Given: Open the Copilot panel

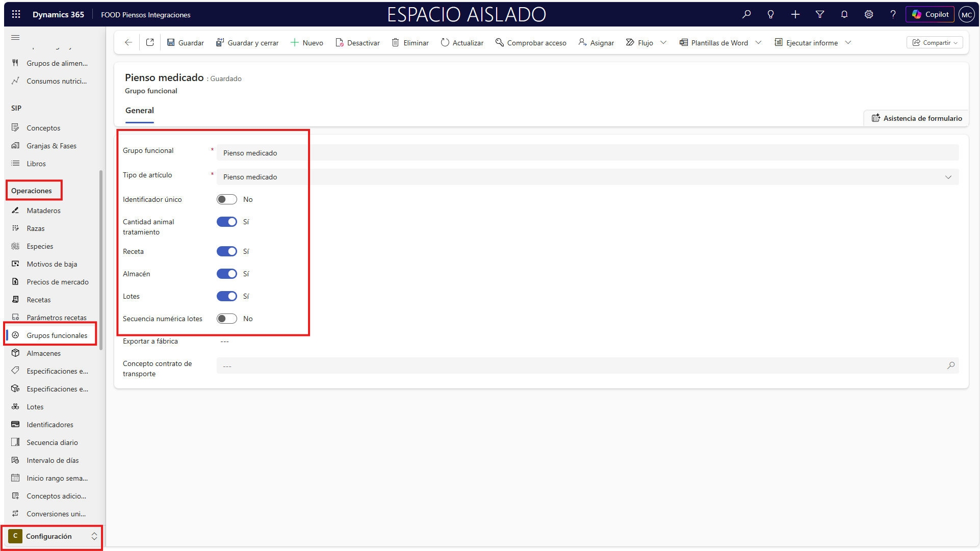Looking at the screenshot, I should click(x=930, y=14).
